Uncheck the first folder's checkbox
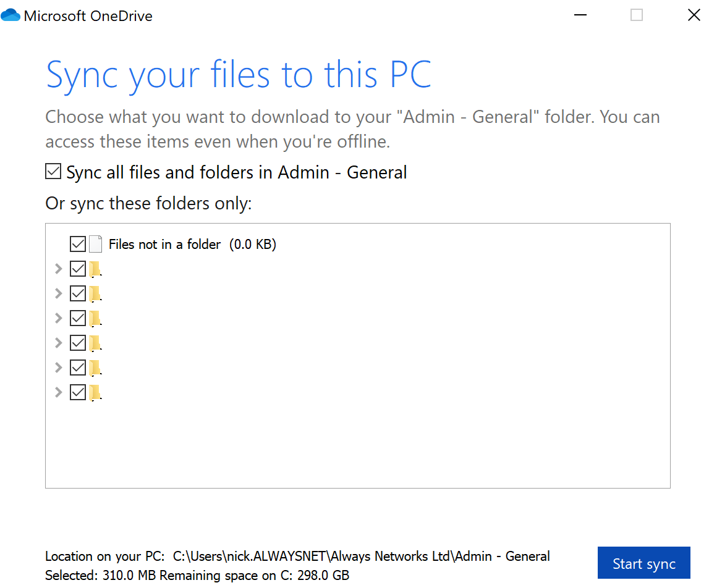 (78, 269)
